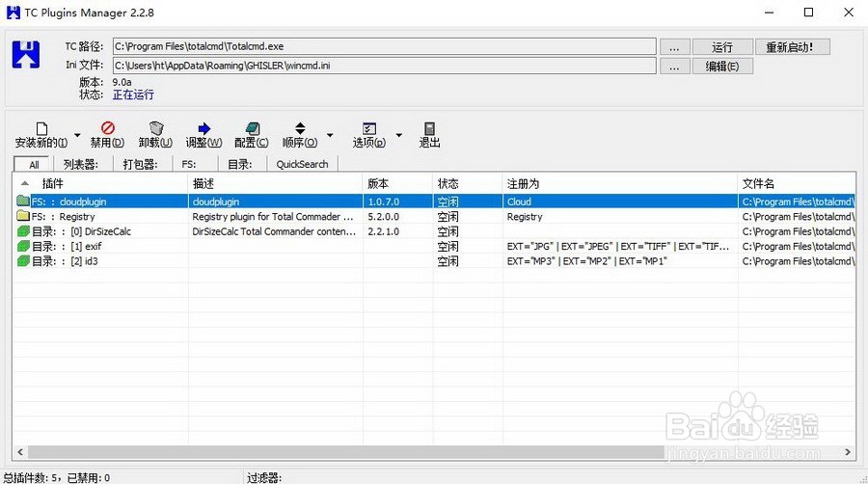Click the 运行 (Run) button
Image resolution: width=868 pixels, height=484 pixels.
point(721,47)
